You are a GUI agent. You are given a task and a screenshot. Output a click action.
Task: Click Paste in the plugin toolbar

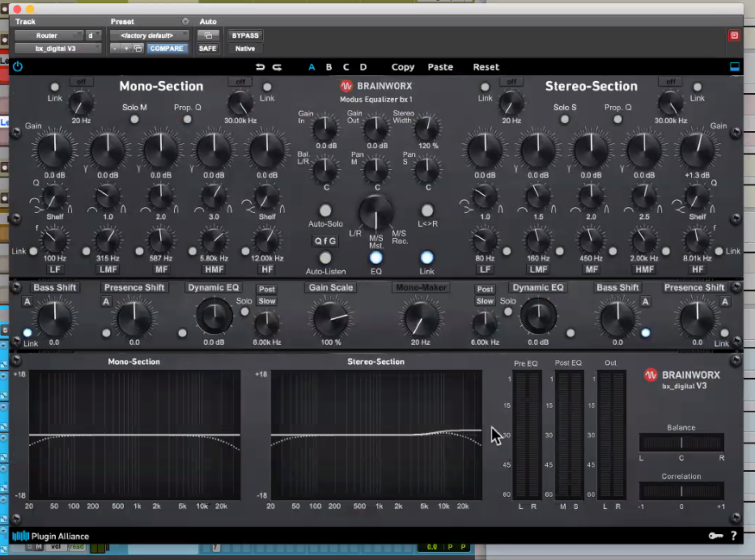click(x=440, y=67)
